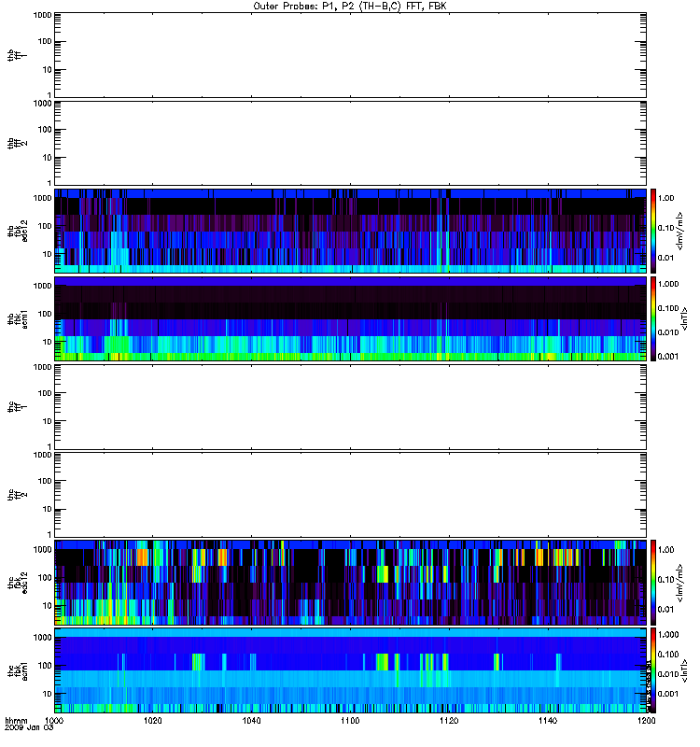Screen dimensions: 700x747
Task: Select the empty thc fff 1 panel
Action: coord(350,407)
